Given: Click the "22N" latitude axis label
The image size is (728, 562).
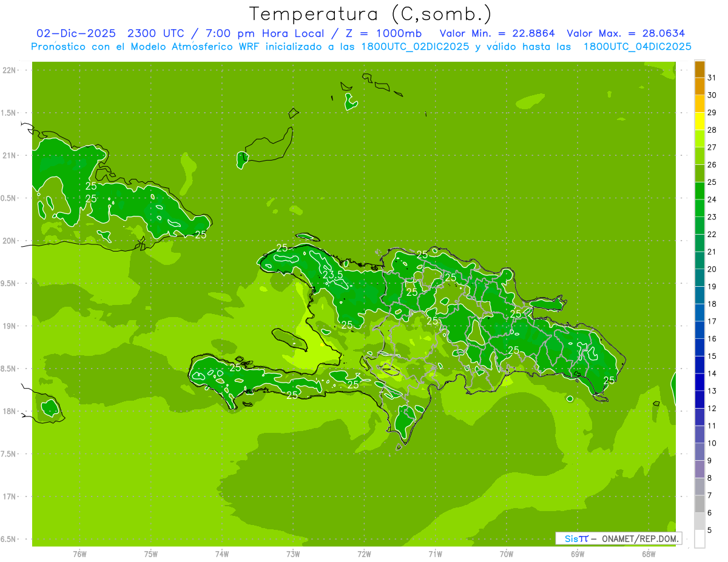Looking at the screenshot, I should pyautogui.click(x=9, y=70).
